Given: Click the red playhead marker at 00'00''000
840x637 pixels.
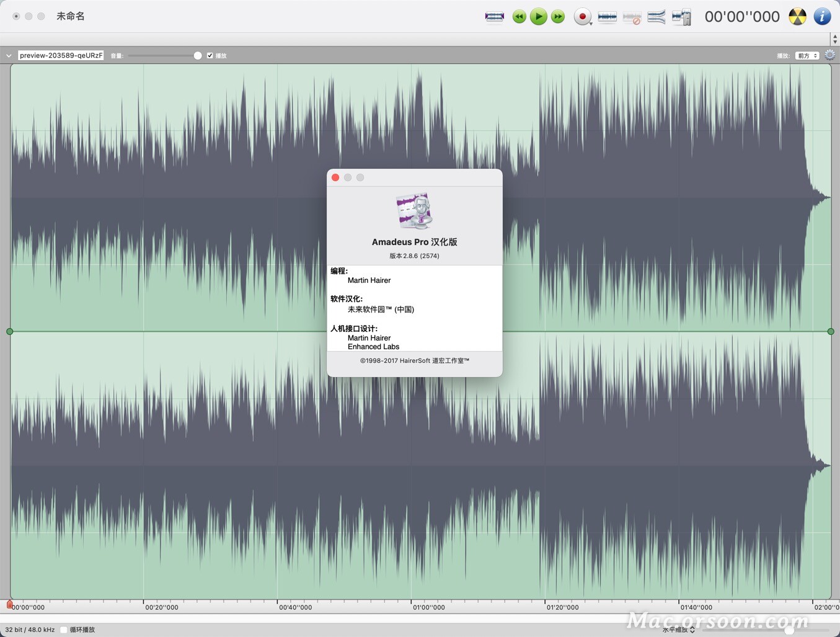Looking at the screenshot, I should pos(9,604).
